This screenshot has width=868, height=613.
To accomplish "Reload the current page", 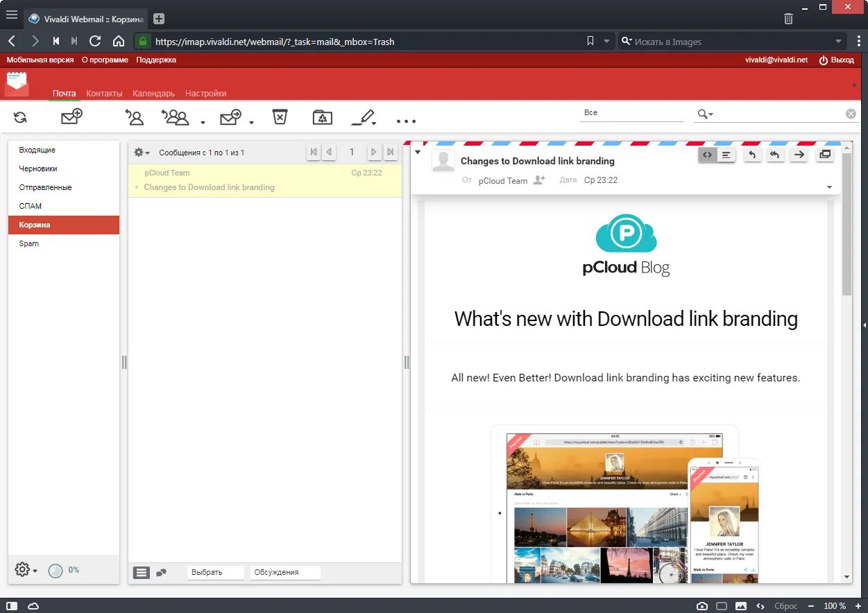I will pyautogui.click(x=95, y=41).
